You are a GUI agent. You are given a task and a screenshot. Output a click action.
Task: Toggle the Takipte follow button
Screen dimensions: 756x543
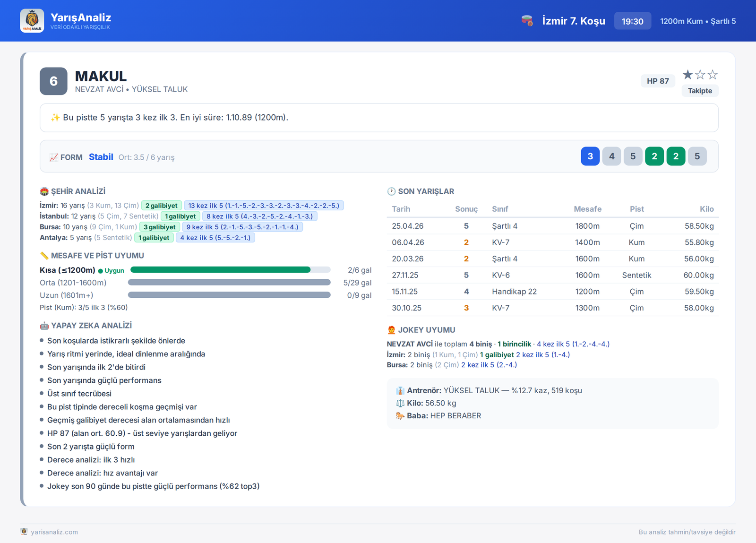pyautogui.click(x=700, y=91)
